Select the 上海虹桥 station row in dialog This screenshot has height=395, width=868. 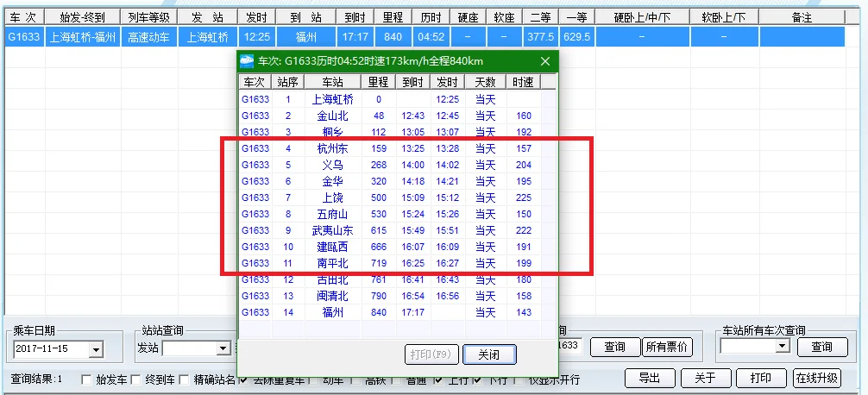390,99
